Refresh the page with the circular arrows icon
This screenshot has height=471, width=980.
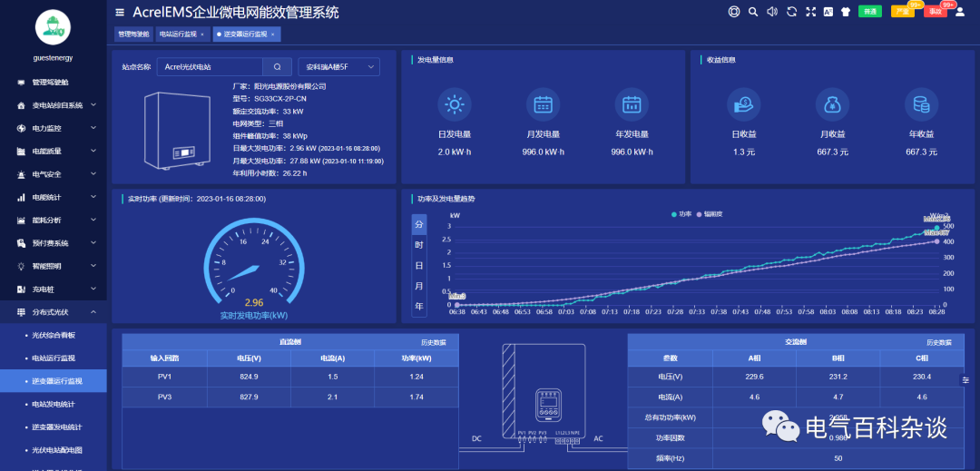coord(791,11)
